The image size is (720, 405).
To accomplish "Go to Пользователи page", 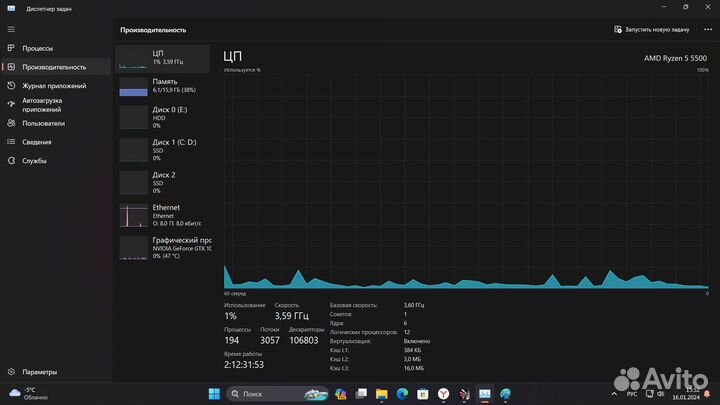I will tap(55, 124).
